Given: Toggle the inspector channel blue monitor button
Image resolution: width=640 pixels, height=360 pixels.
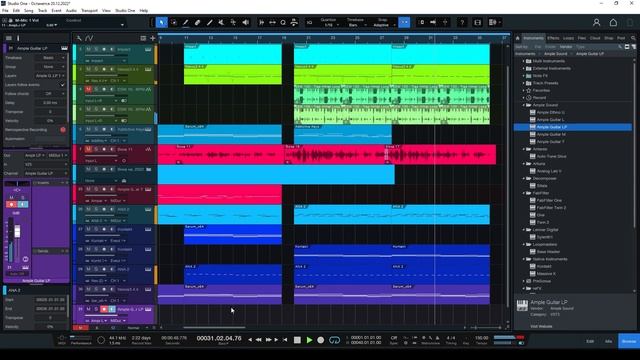Looking at the screenshot, I should pos(23,204).
